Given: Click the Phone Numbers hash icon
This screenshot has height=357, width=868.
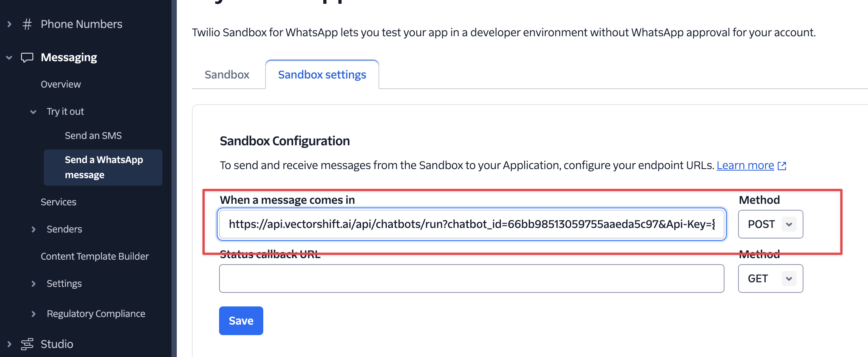Looking at the screenshot, I should coord(27,24).
